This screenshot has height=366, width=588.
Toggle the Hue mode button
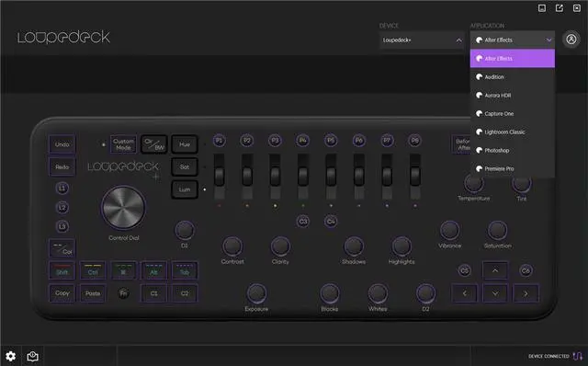point(185,144)
